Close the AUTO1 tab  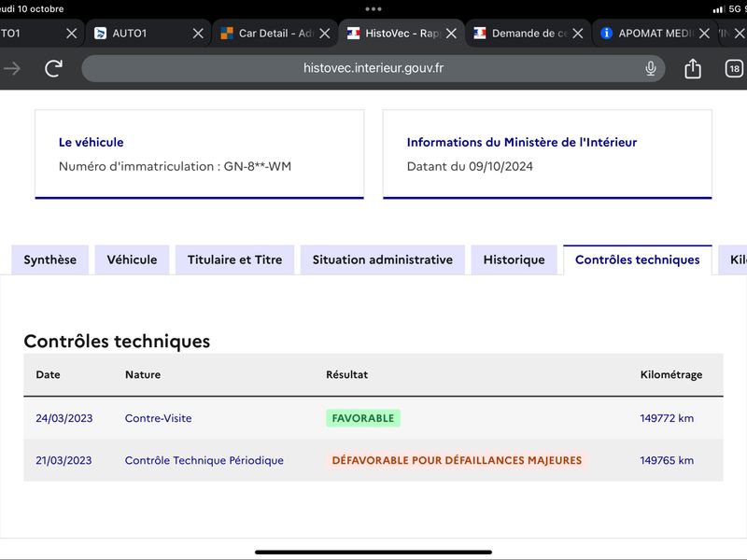(198, 34)
